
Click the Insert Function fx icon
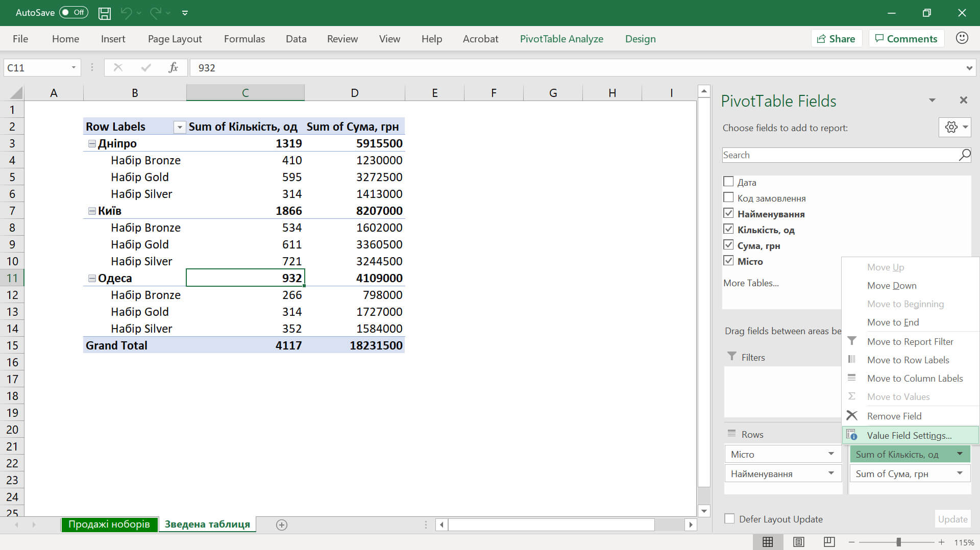pyautogui.click(x=173, y=67)
